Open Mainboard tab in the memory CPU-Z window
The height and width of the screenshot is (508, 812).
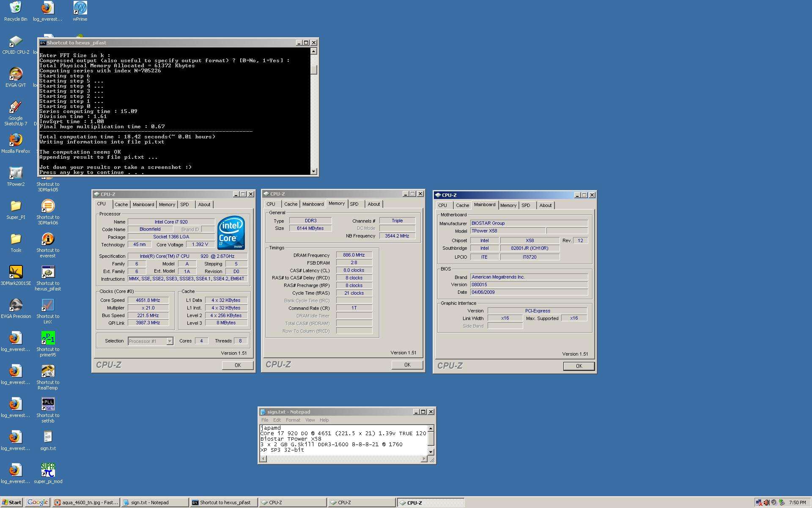313,204
